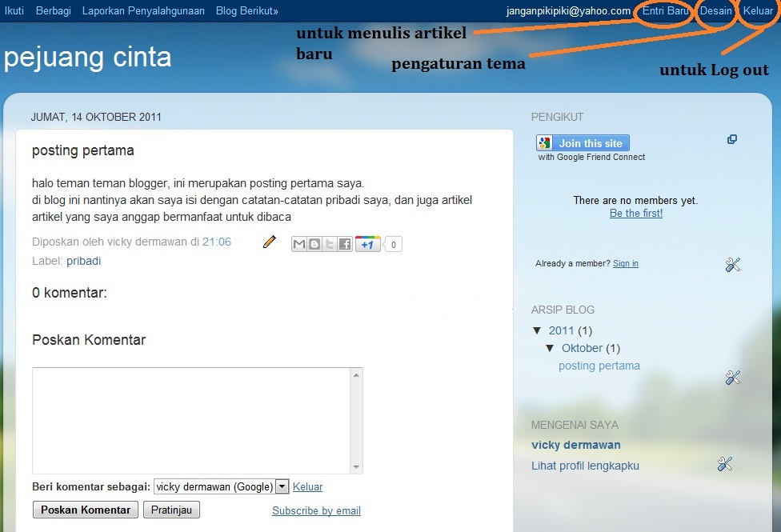Click Subscribe by email link
This screenshot has width=781, height=532.
point(316,510)
